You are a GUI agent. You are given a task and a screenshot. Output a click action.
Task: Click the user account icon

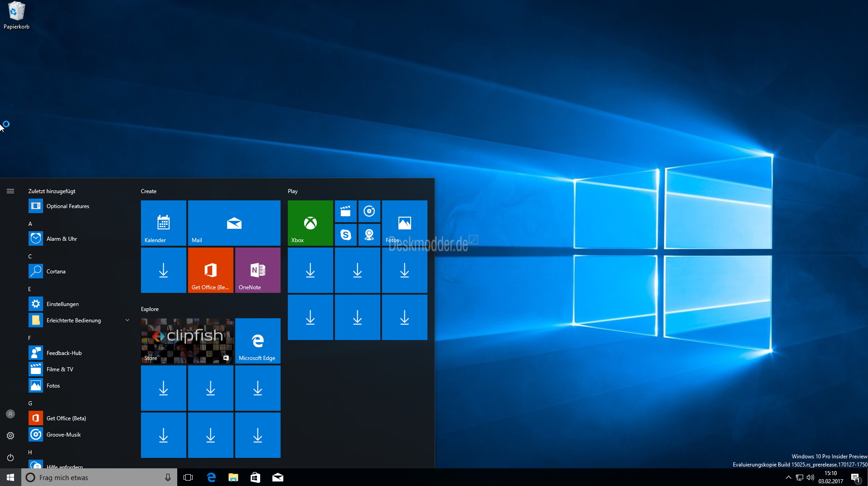(10, 414)
